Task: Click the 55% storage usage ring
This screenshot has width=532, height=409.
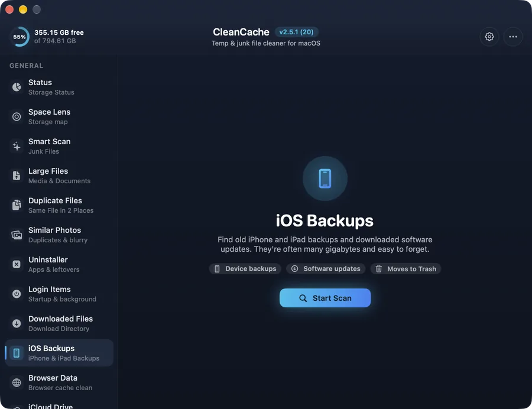Action: click(20, 37)
